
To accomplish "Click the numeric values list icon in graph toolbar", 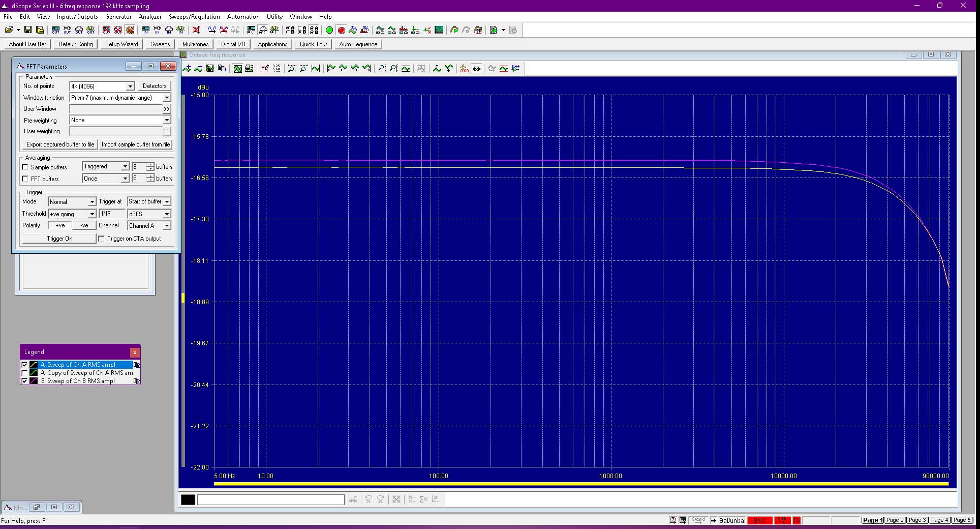I will [x=276, y=69].
